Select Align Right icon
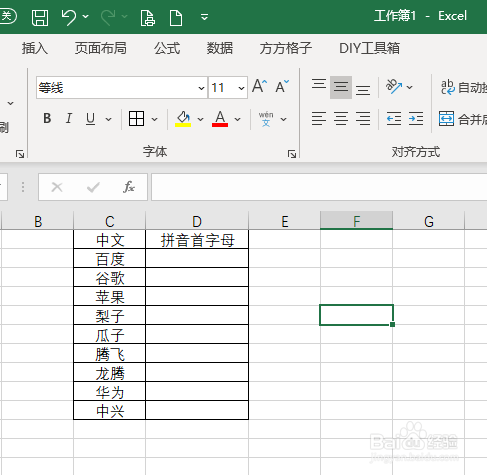Screen dimensions: 487x475 coord(363,118)
